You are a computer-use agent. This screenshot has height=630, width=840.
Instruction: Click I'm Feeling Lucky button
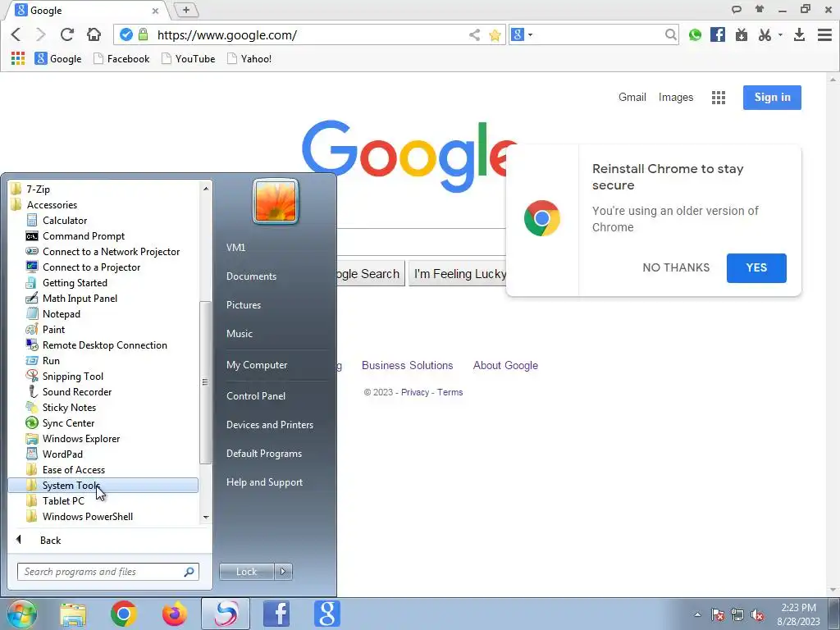pos(459,274)
